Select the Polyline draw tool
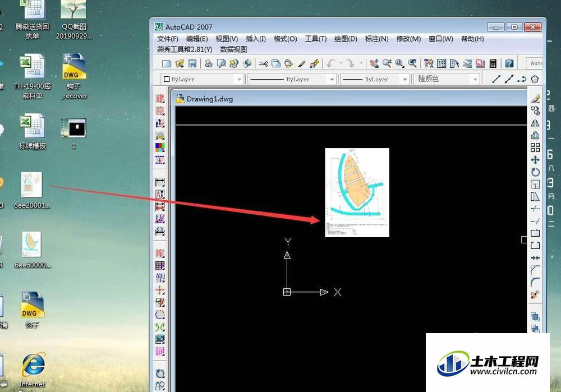 click(522, 79)
